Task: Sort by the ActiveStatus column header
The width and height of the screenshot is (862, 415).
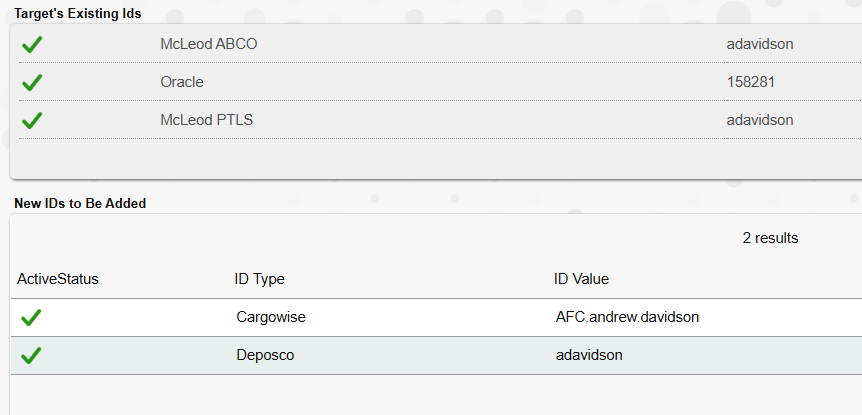Action: point(58,279)
